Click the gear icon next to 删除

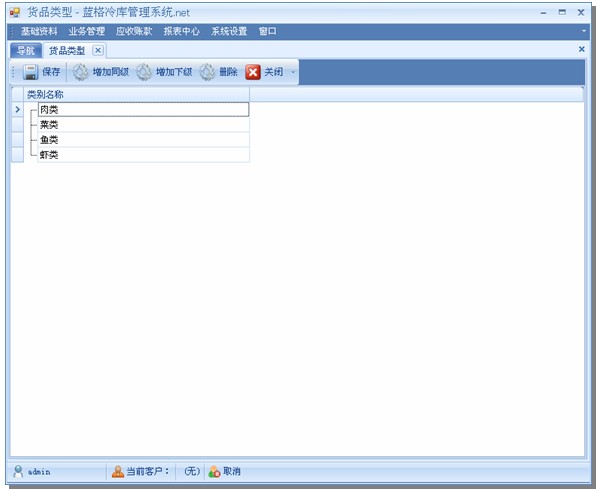[208, 72]
